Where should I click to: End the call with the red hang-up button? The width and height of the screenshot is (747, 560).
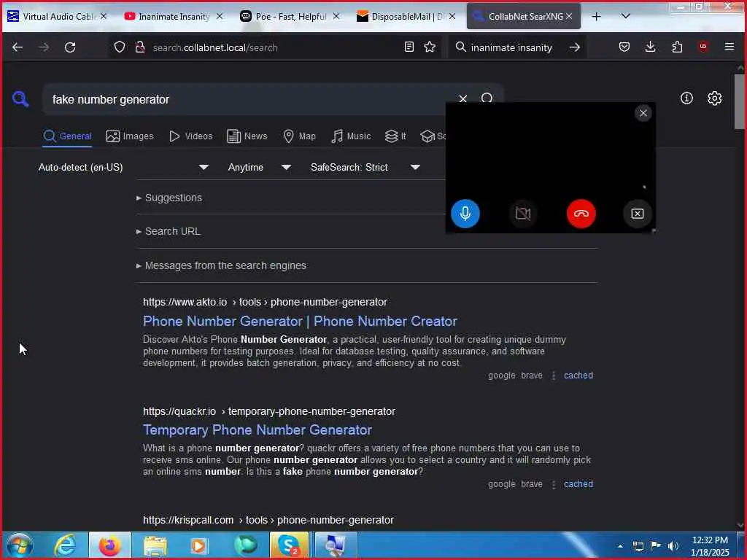coord(581,214)
